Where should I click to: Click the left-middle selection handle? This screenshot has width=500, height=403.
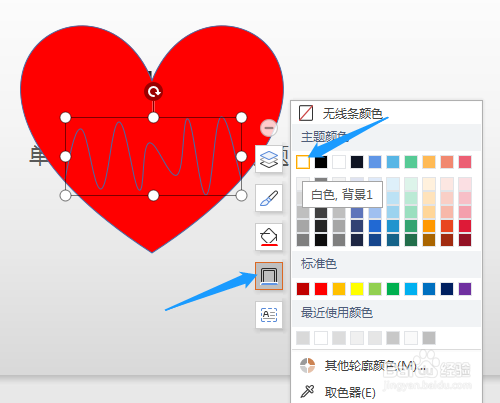pos(66,156)
